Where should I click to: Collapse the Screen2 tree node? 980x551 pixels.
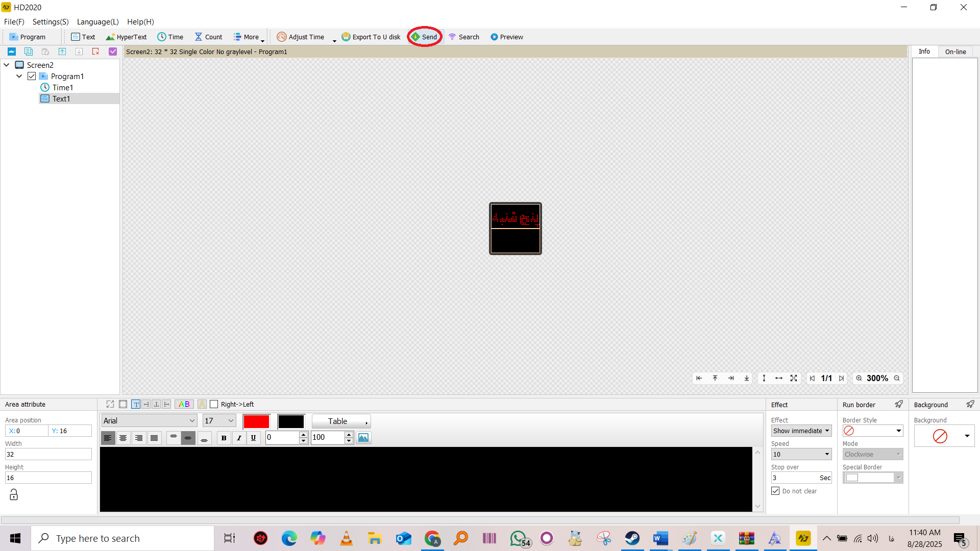click(x=7, y=65)
